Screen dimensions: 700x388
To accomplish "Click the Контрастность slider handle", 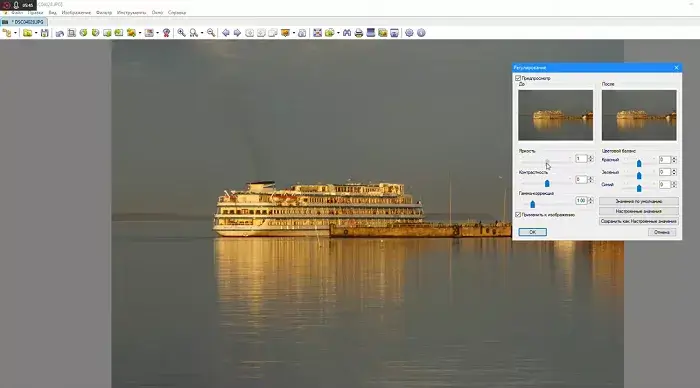I will 547,183.
